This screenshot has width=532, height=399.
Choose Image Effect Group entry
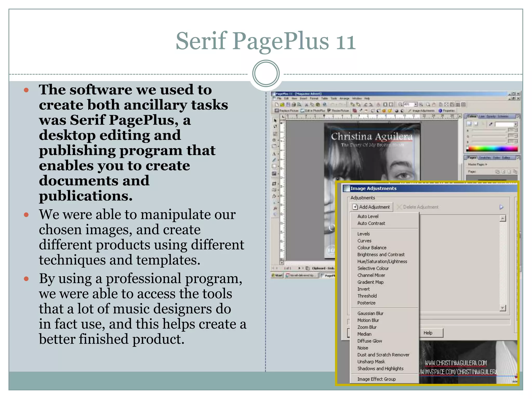[x=376, y=379]
